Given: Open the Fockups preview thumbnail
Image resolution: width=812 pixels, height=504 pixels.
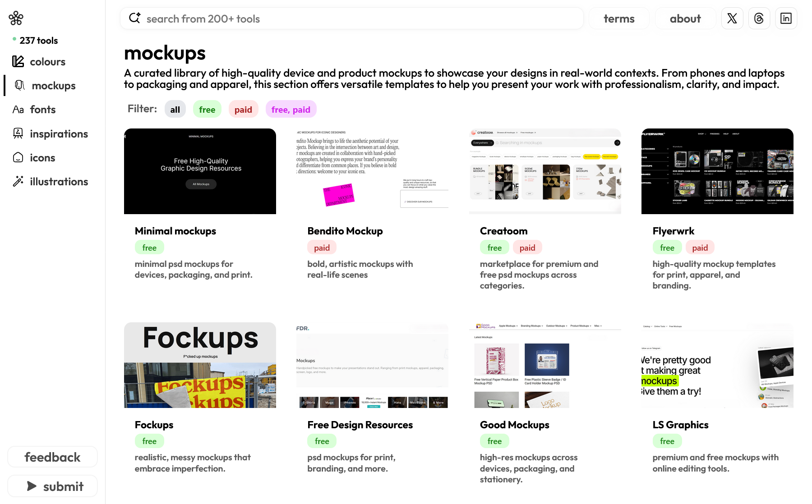Looking at the screenshot, I should pyautogui.click(x=200, y=365).
